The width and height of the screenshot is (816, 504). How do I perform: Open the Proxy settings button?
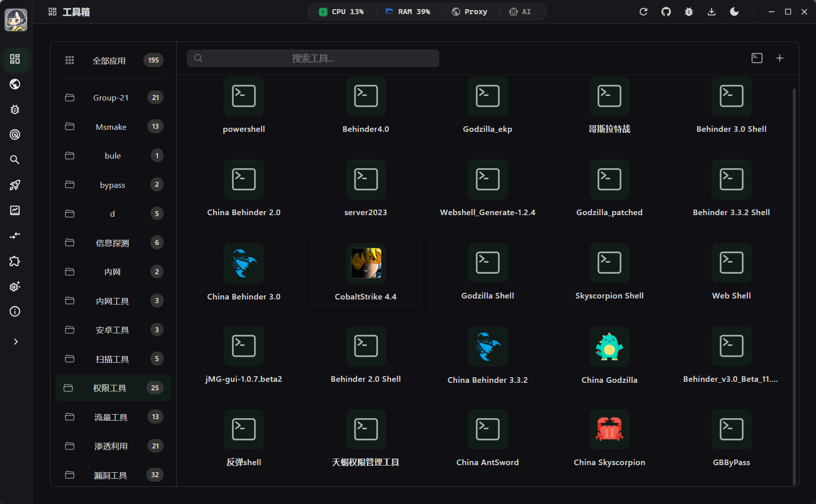point(470,12)
